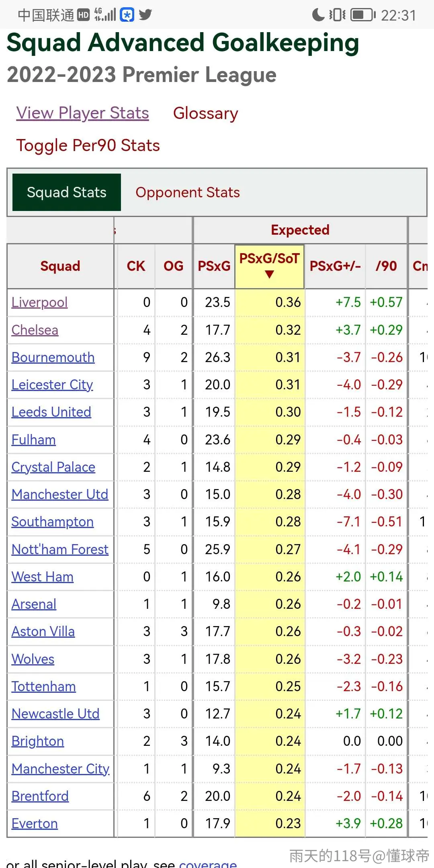The height and width of the screenshot is (868, 434).
Task: Tap the battery indicator icon
Action: [x=363, y=15]
